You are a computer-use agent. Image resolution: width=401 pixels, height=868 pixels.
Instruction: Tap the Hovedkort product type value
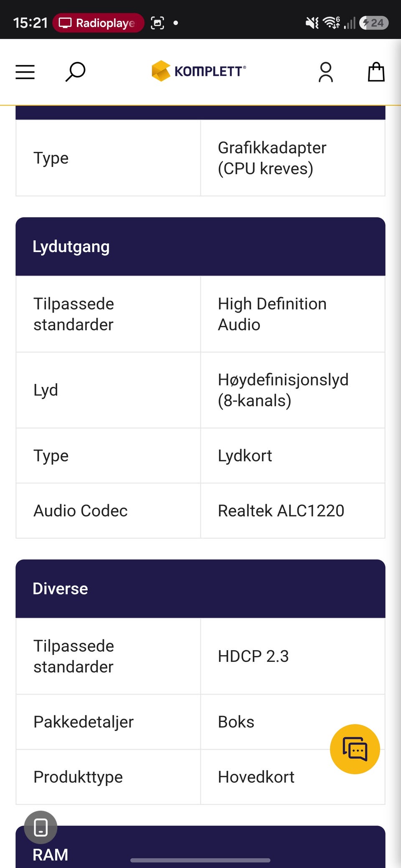[x=256, y=777]
